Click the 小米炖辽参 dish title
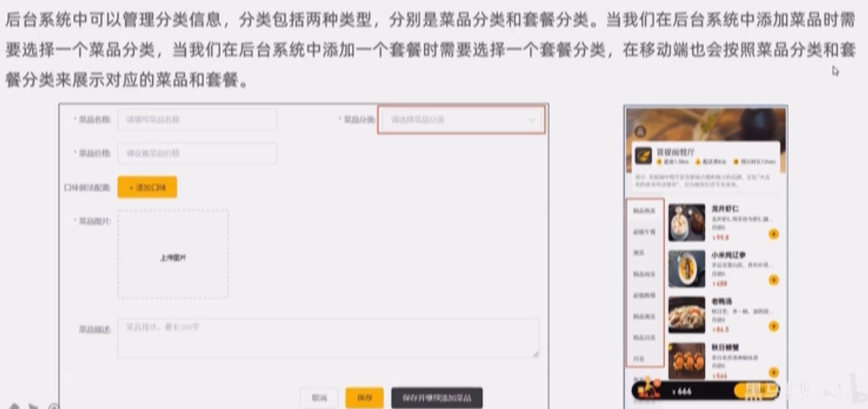 [728, 255]
